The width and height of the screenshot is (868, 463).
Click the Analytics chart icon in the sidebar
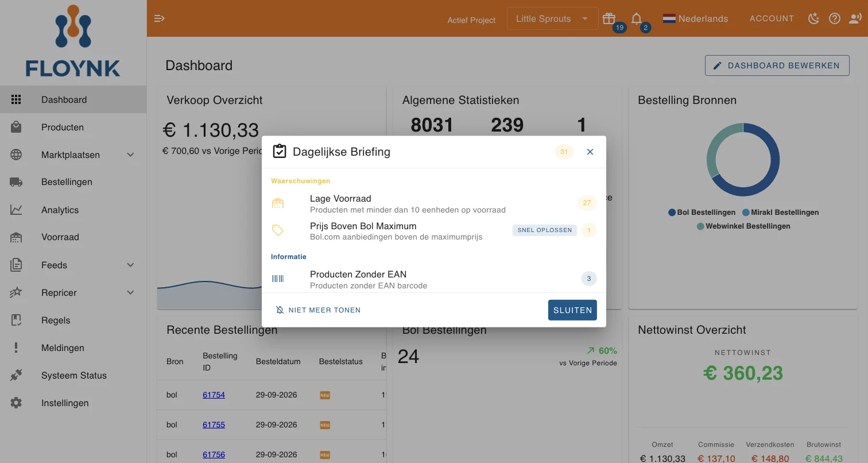point(16,210)
